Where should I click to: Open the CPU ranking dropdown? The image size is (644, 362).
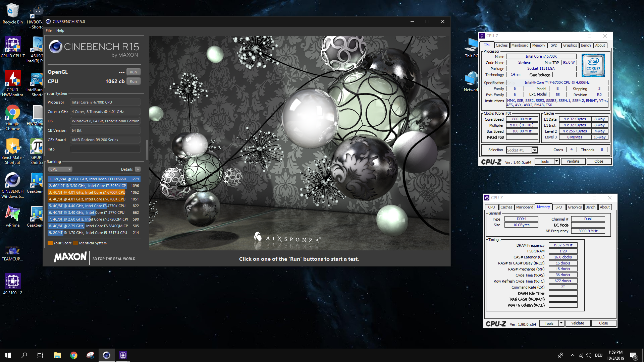[x=60, y=169]
